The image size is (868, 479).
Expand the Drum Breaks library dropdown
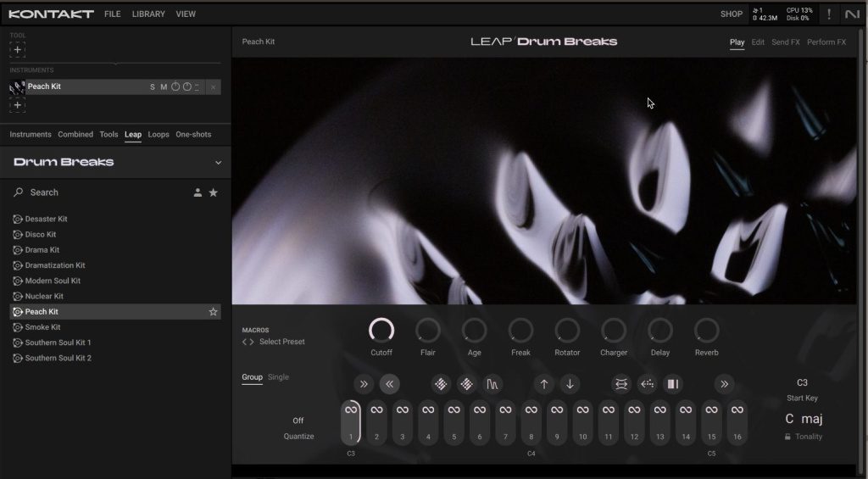(218, 163)
